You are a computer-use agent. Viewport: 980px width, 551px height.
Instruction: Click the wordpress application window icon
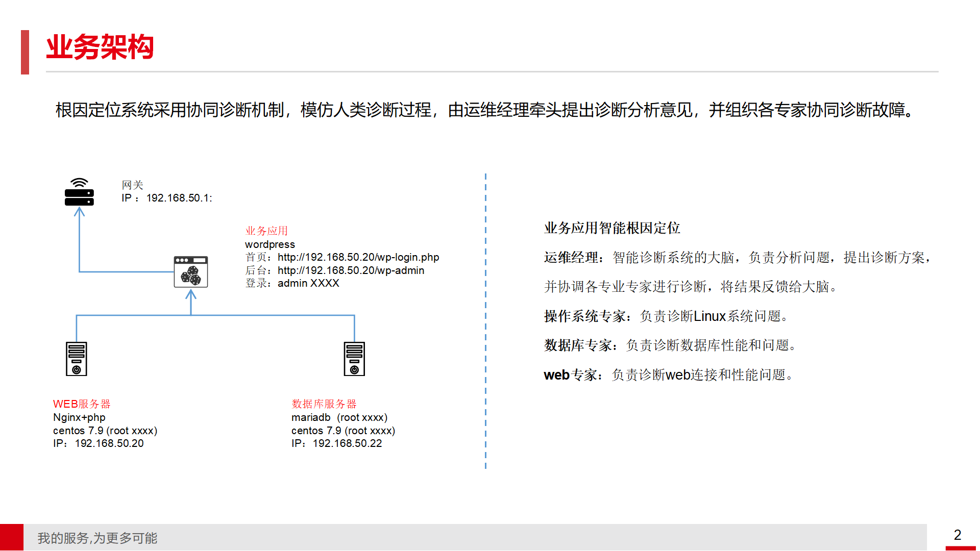[x=190, y=271]
